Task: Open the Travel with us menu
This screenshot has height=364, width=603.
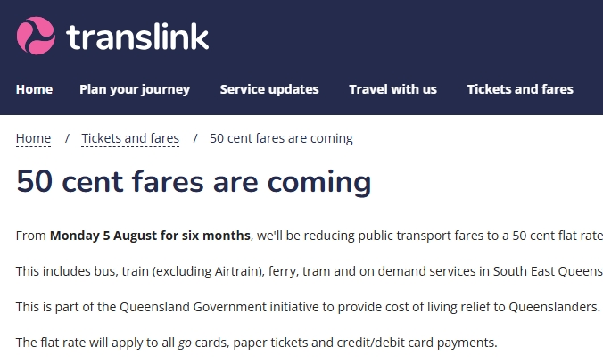Action: [392, 89]
